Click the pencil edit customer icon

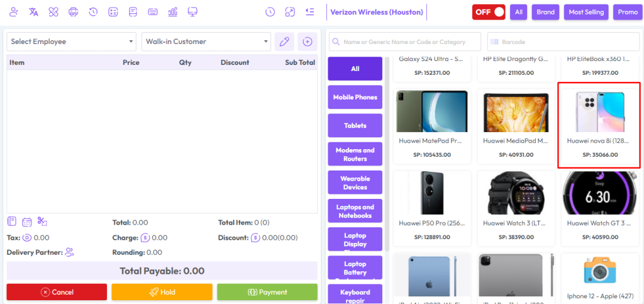click(284, 42)
